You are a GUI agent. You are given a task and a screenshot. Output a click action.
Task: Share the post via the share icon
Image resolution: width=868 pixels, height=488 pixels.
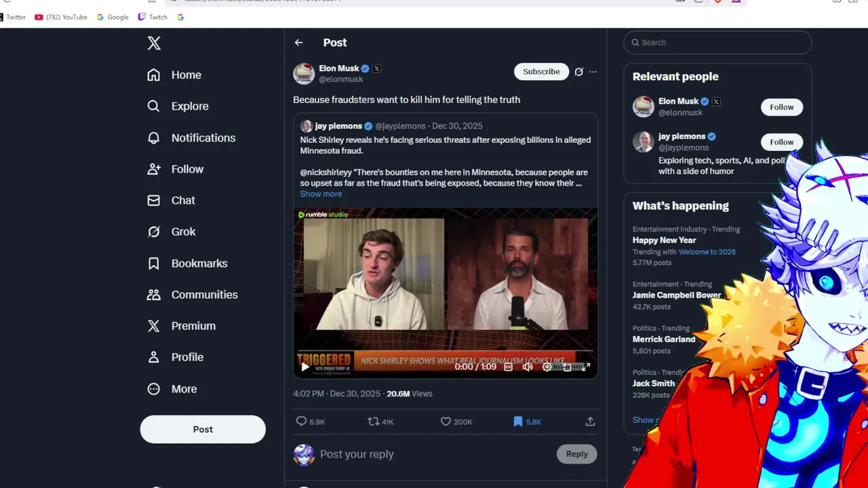(590, 422)
